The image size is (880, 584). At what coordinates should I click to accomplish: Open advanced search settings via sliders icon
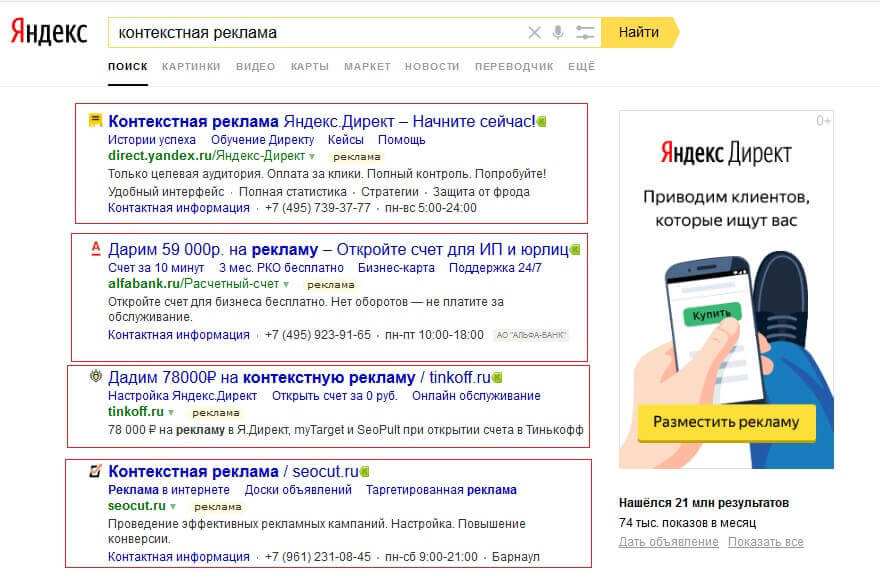pos(585,32)
